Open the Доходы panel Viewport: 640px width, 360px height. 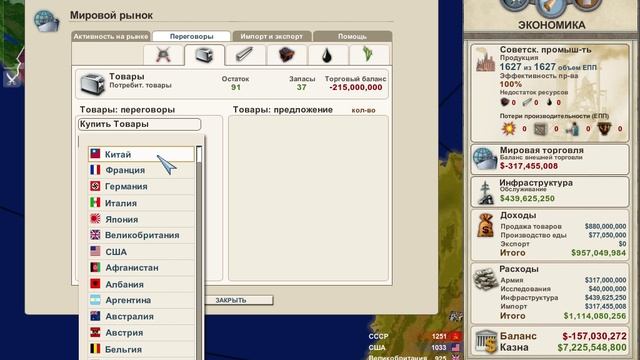tap(550, 235)
